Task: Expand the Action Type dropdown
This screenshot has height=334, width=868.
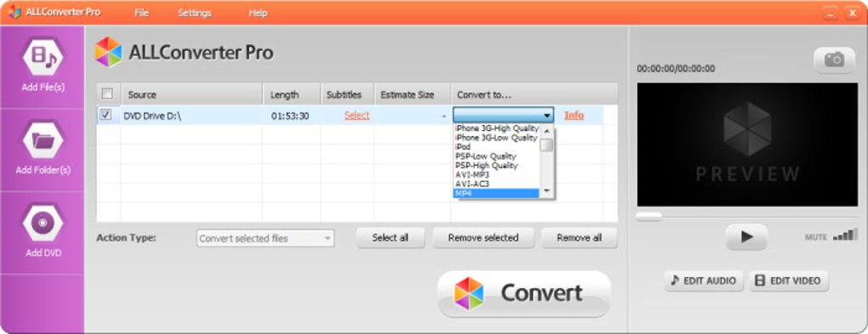Action: pyautogui.click(x=266, y=238)
